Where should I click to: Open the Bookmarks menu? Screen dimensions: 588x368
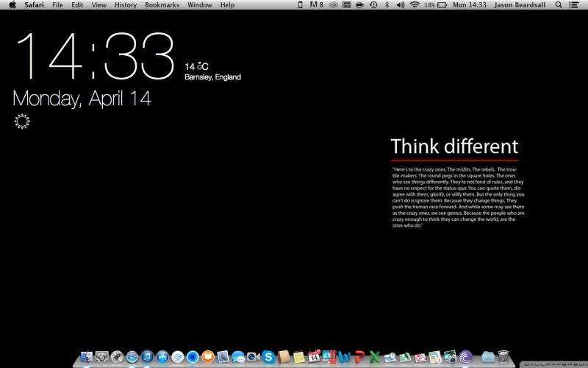click(x=162, y=5)
